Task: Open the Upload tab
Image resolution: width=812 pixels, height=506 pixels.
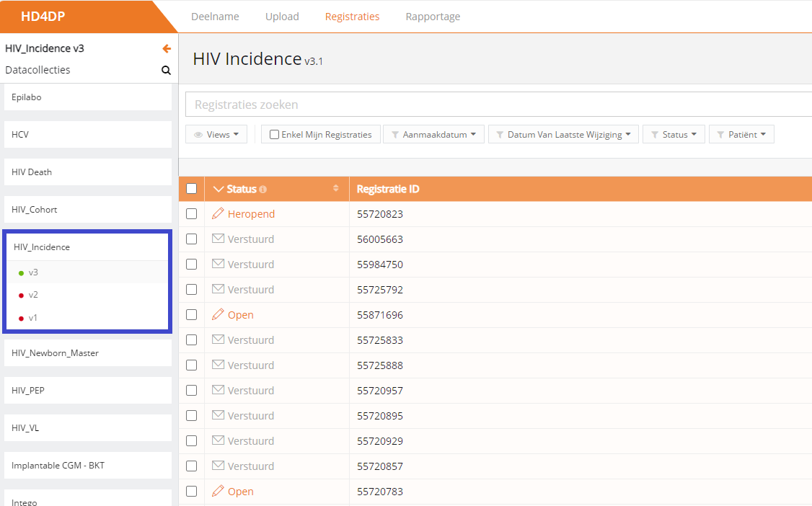Action: pos(282,17)
